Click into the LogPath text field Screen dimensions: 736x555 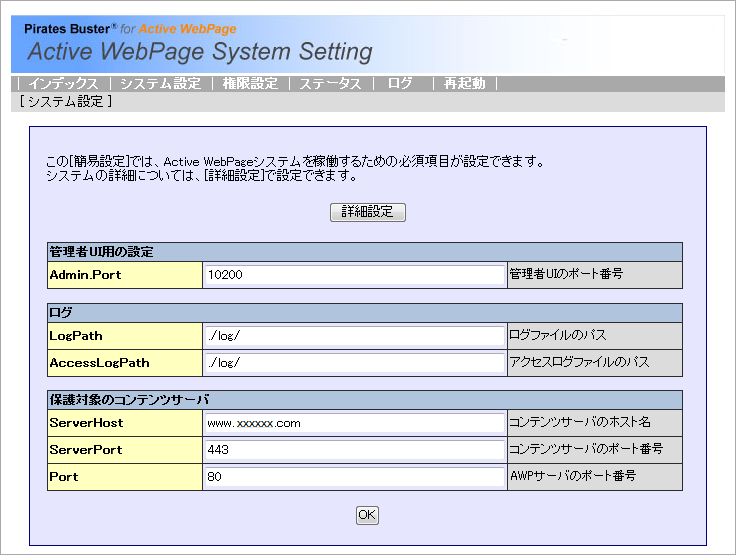click(355, 335)
